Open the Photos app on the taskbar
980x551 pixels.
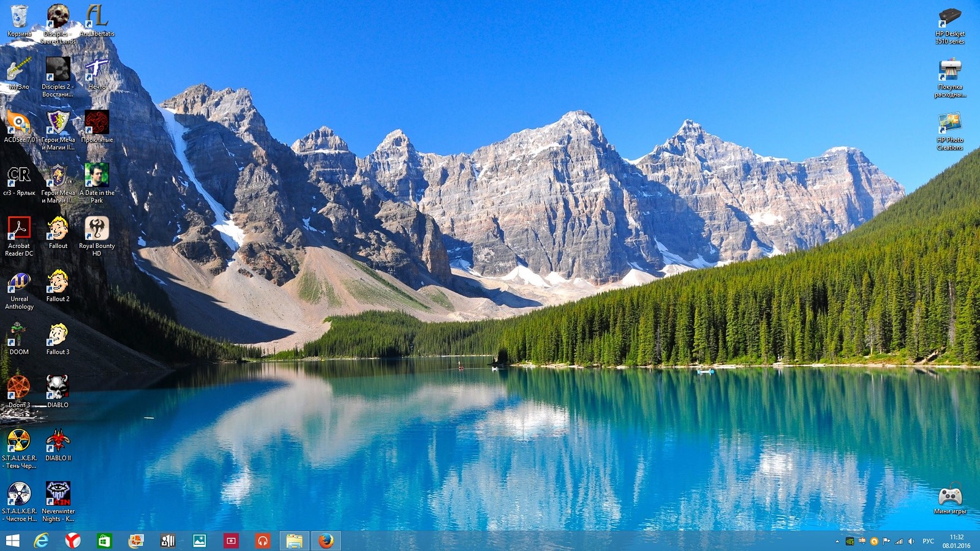[x=199, y=541]
